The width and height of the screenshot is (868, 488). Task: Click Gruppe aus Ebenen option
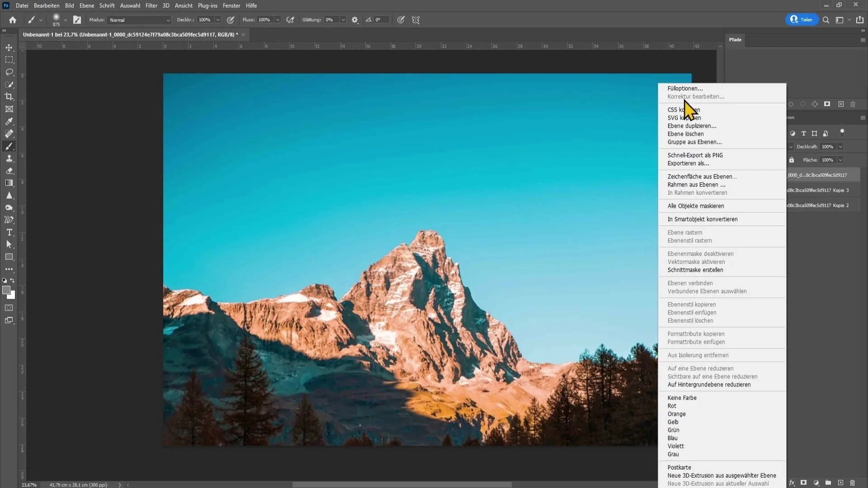(x=696, y=142)
